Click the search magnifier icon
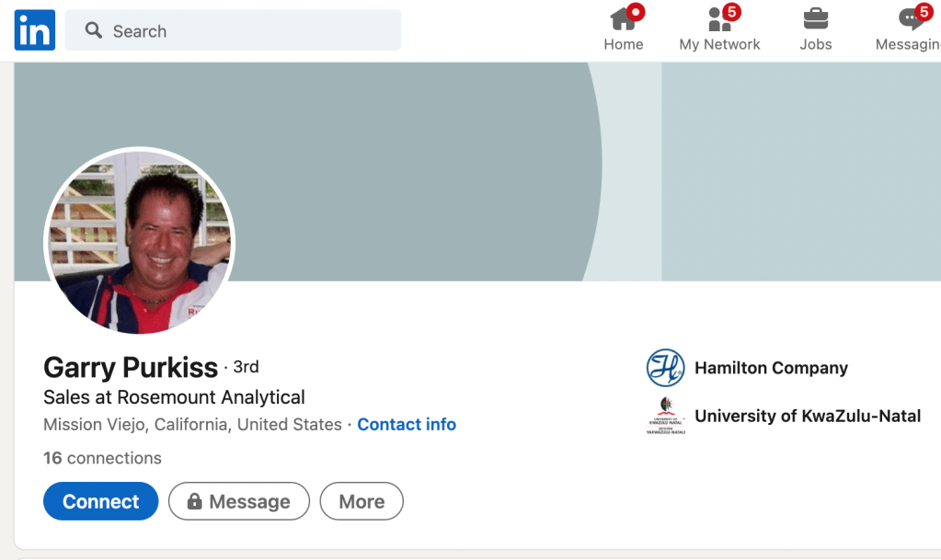The width and height of the screenshot is (941, 560). 93,30
